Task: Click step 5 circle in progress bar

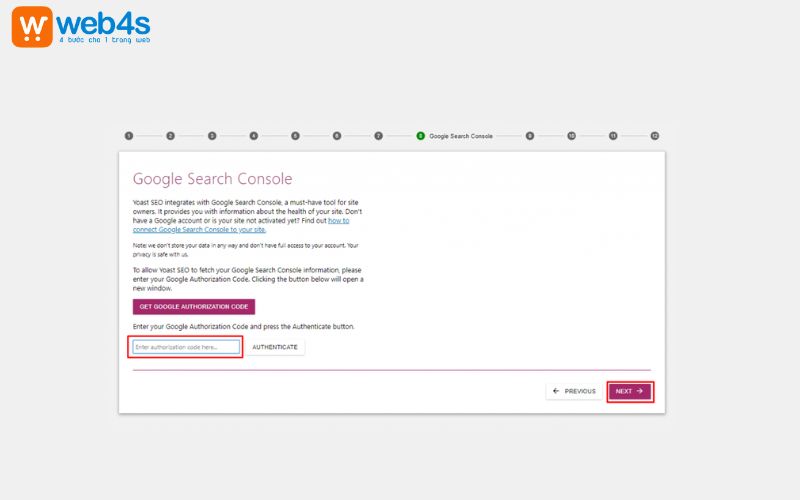Action: 295,135
